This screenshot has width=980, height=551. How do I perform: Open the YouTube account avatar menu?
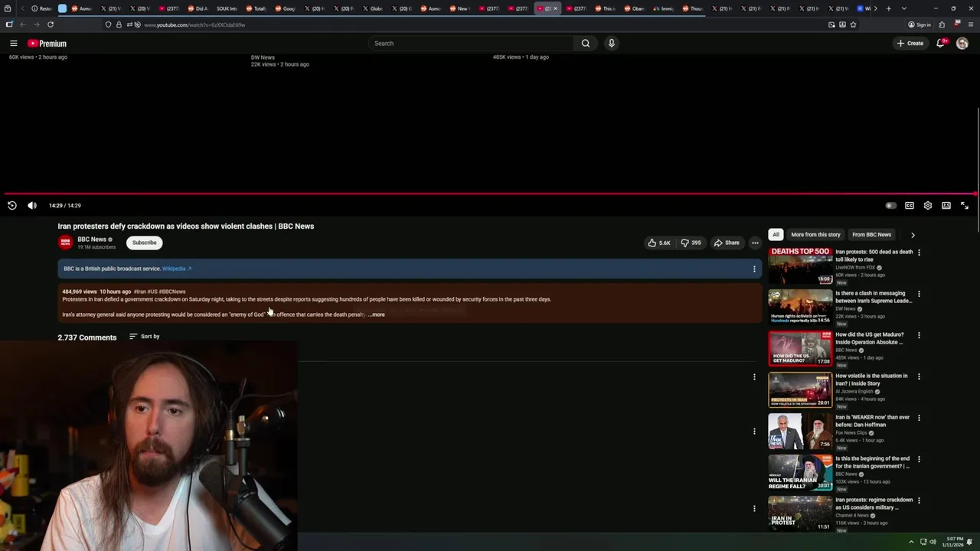[x=962, y=44]
